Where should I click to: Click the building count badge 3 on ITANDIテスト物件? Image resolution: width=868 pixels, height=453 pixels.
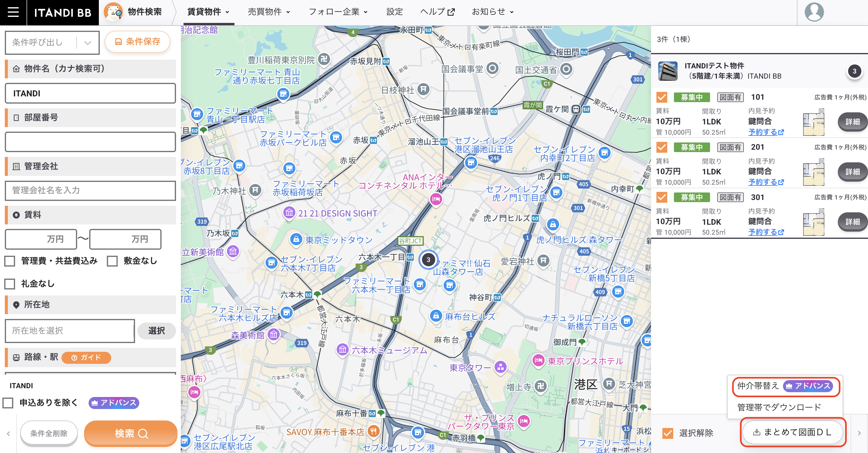click(854, 71)
